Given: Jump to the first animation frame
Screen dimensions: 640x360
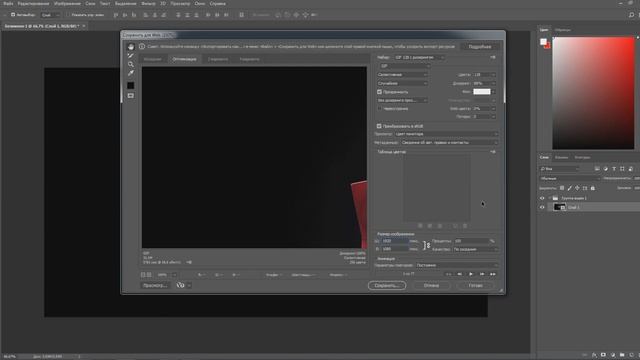Looking at the screenshot, I should (x=449, y=274).
